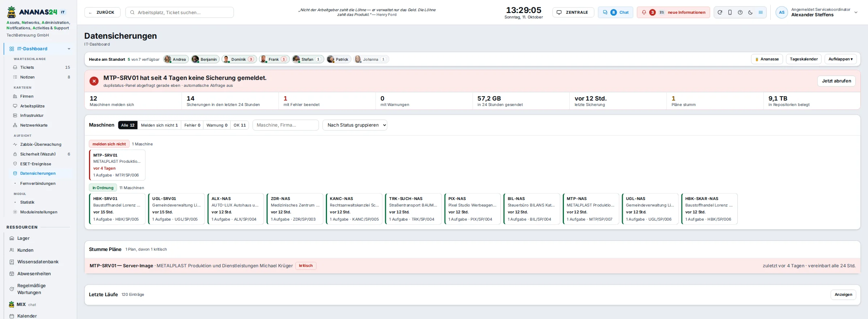
Task: Open Notizen in the sidebar
Action: [41, 77]
